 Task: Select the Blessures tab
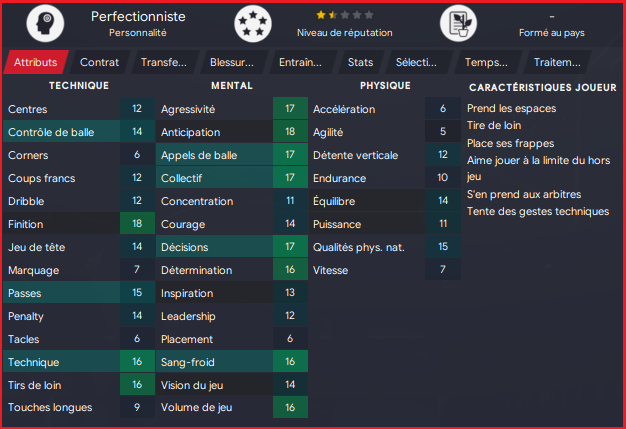tap(231, 62)
